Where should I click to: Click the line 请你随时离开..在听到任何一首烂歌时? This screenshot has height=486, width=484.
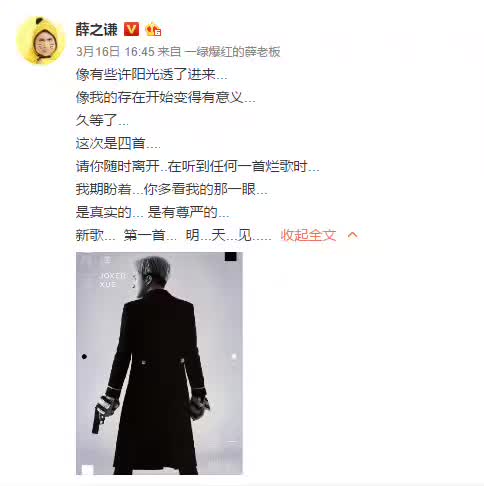click(x=197, y=166)
